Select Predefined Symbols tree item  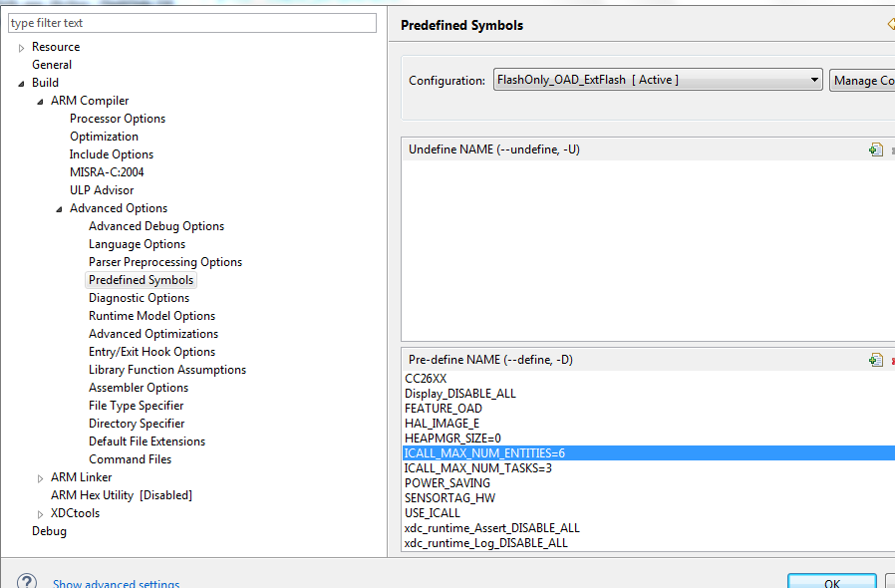(141, 280)
